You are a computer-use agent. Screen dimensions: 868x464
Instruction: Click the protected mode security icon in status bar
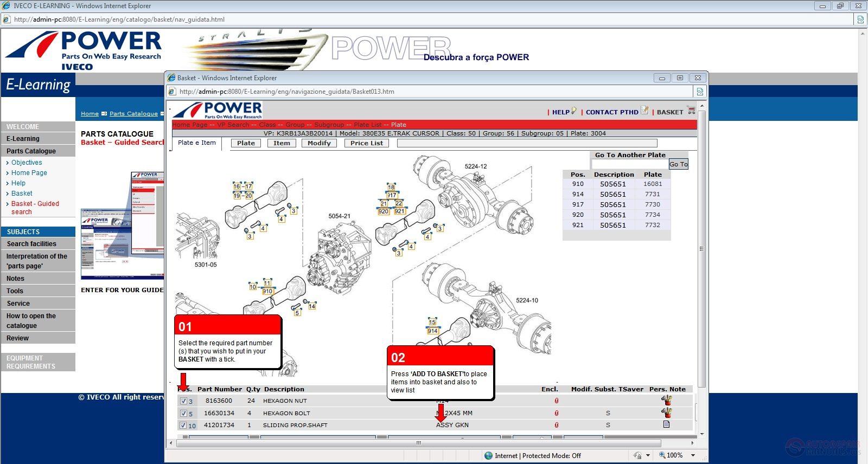point(637,455)
